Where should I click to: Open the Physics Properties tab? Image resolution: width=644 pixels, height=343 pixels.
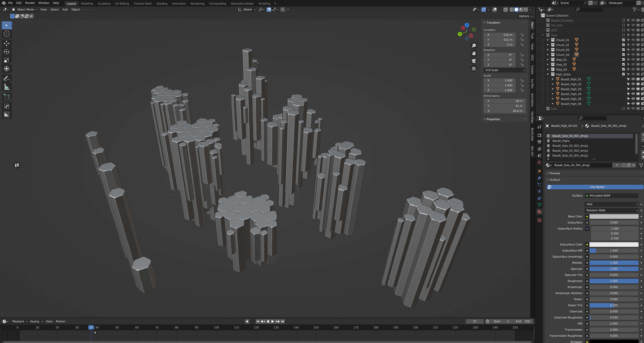point(539,191)
